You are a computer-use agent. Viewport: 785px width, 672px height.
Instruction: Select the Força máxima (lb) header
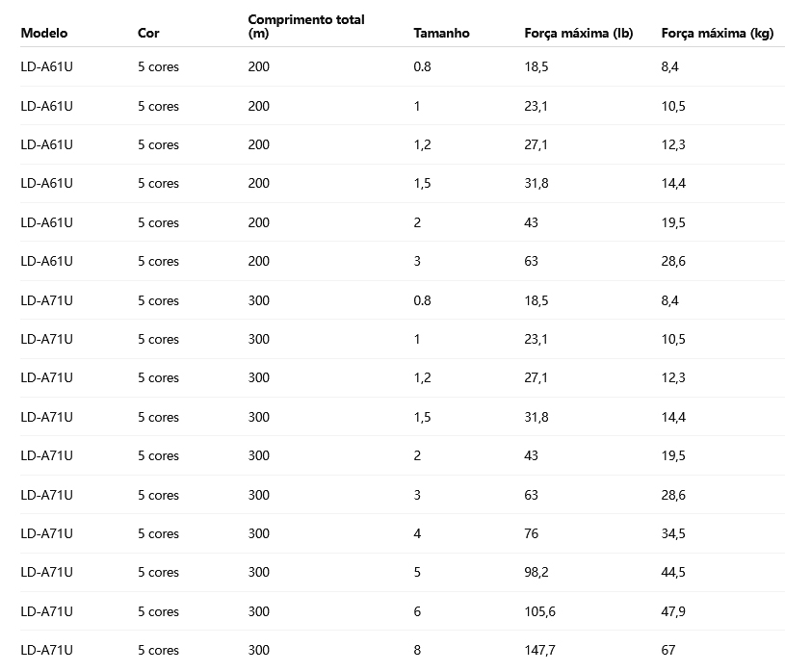tap(578, 33)
